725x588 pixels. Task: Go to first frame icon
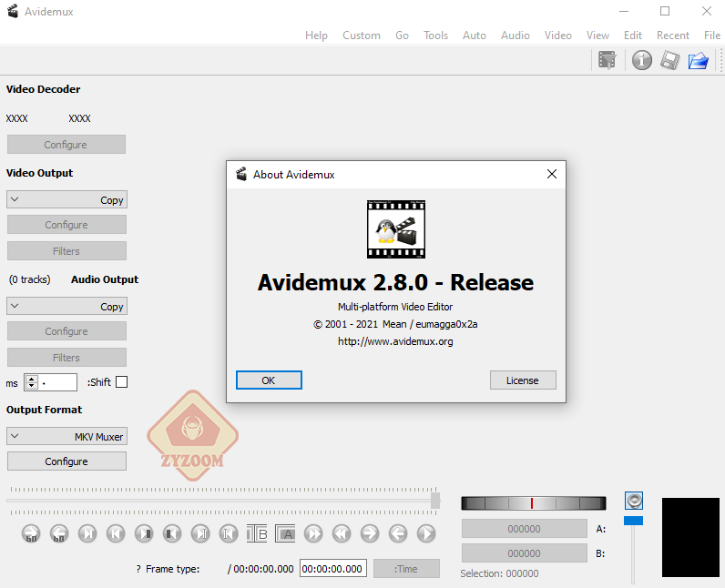pos(116,533)
